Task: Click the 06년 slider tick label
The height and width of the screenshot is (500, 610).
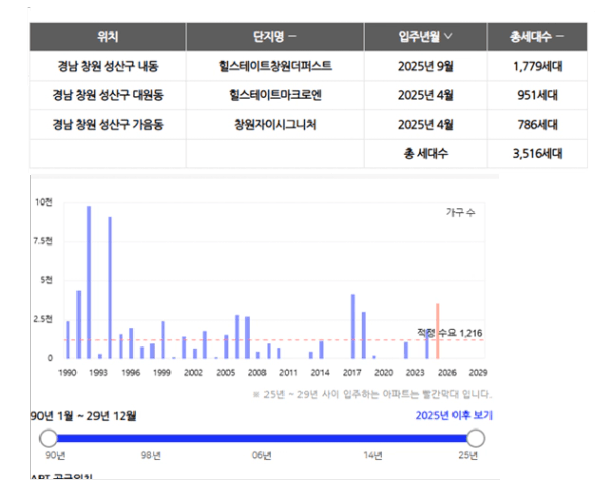Action: pyautogui.click(x=261, y=455)
